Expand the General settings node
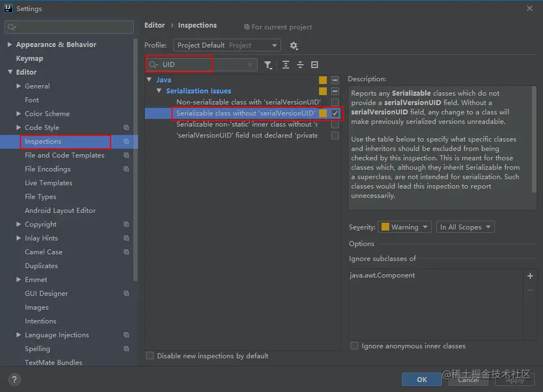 (x=19, y=86)
